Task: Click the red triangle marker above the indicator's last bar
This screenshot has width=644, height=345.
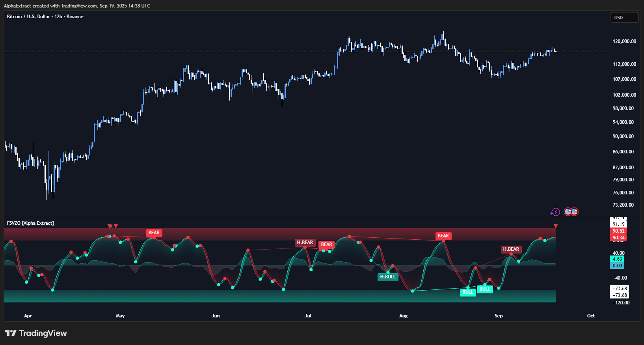Action: 556,226
